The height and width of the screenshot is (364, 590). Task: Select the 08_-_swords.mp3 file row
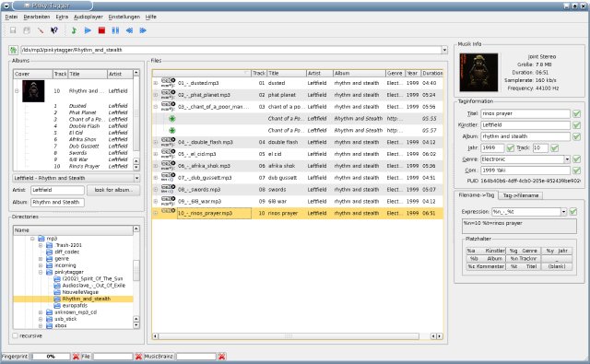[x=297, y=190]
